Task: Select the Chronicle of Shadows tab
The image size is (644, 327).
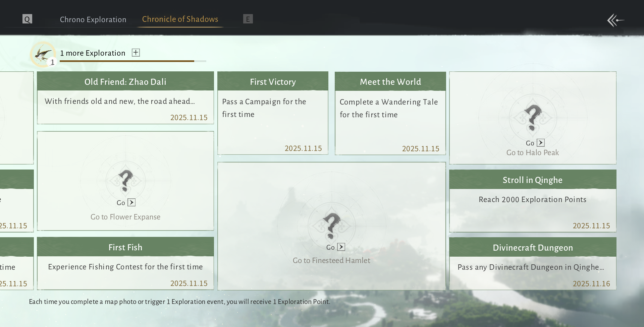Action: pos(180,19)
